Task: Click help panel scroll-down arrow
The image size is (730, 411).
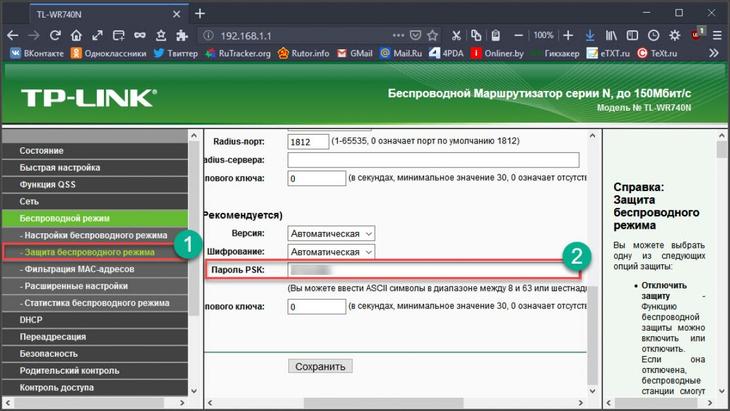Action: tap(722, 391)
